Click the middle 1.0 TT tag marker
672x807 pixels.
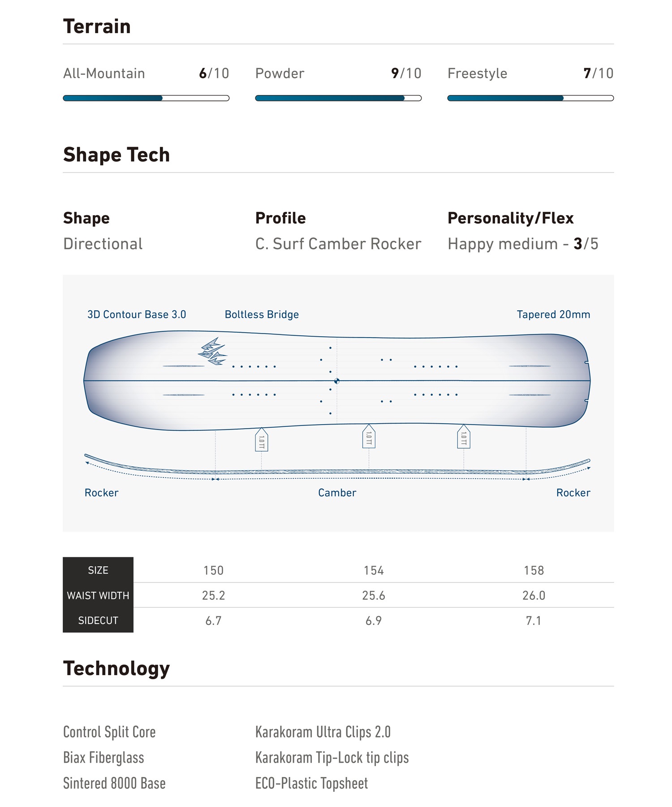[369, 436]
